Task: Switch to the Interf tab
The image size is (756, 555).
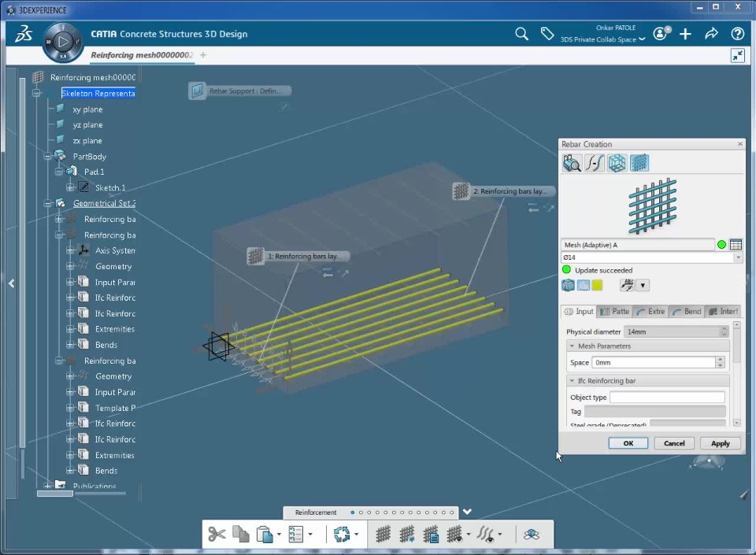Action: click(x=722, y=311)
